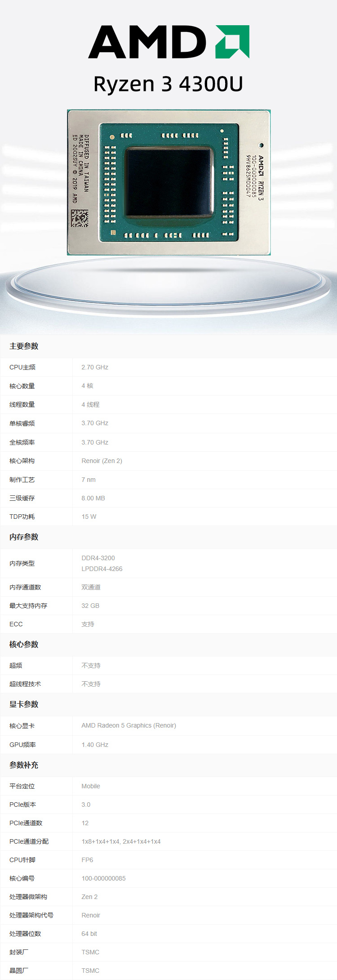Click the 内存通道数 label
The height and width of the screenshot is (980, 337).
click(25, 587)
